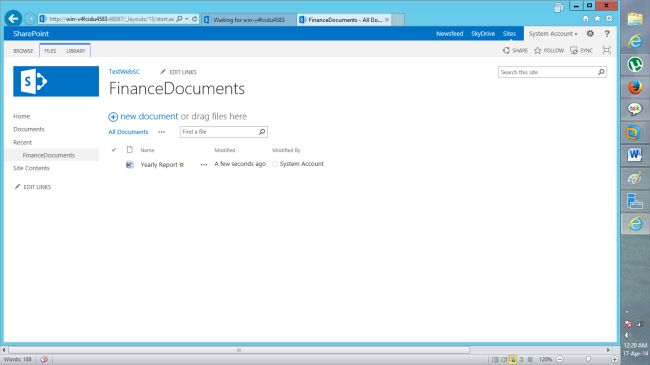Sort by the Modified column header

pyautogui.click(x=225, y=150)
